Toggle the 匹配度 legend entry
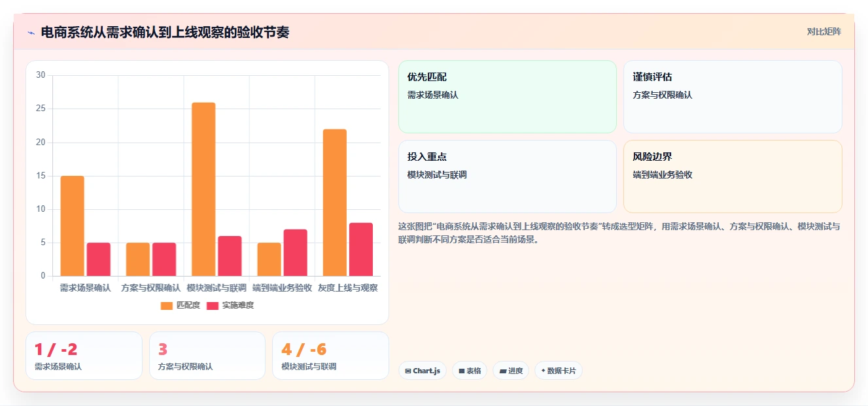 (x=181, y=305)
